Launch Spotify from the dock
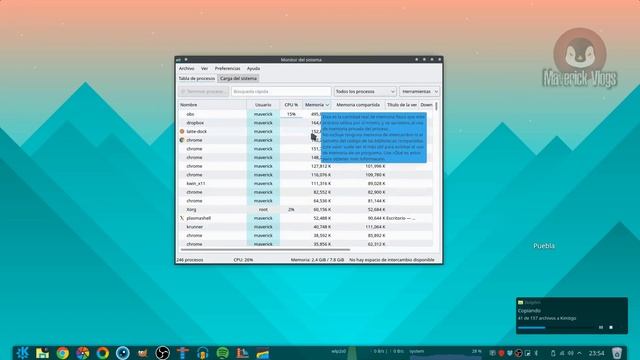 [x=222, y=353]
